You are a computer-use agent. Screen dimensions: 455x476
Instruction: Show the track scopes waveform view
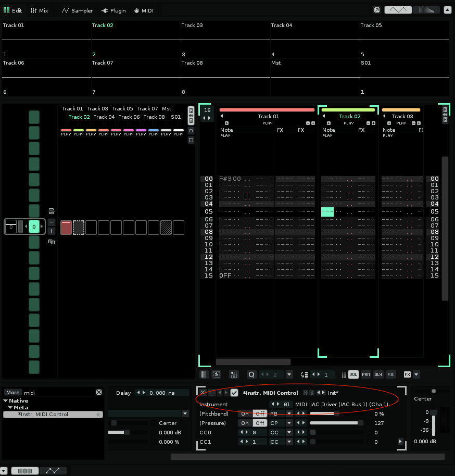(x=398, y=10)
